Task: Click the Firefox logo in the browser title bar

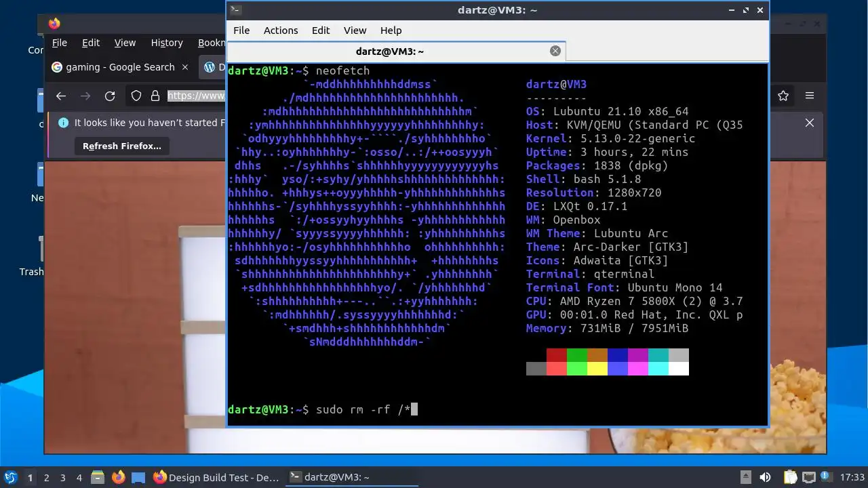Action: tap(54, 24)
